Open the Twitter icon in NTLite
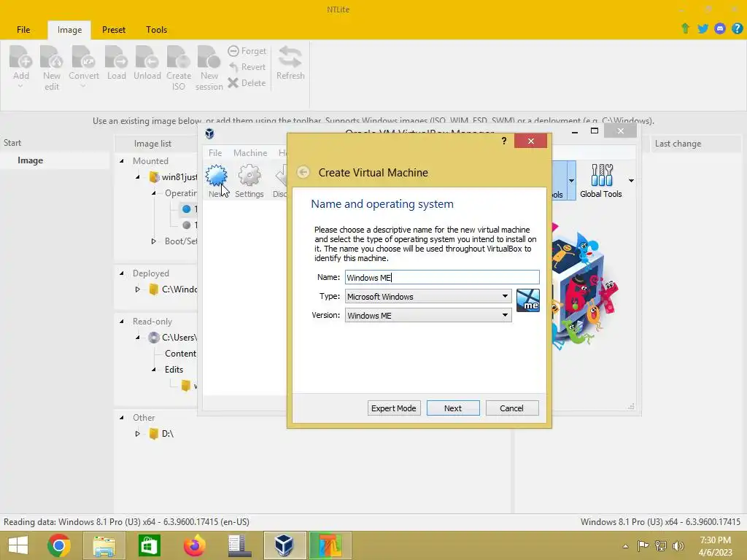 (x=703, y=28)
